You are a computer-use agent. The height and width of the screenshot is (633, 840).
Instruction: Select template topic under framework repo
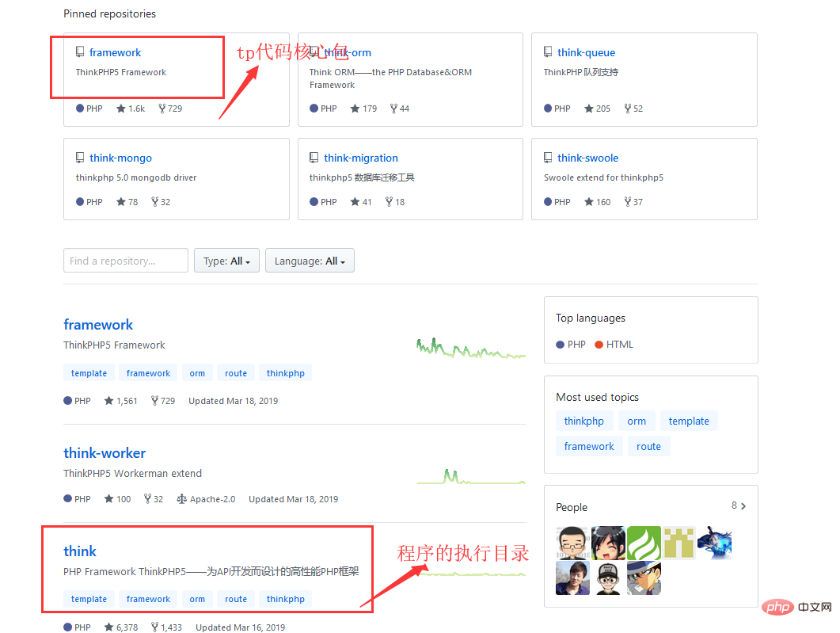(89, 373)
